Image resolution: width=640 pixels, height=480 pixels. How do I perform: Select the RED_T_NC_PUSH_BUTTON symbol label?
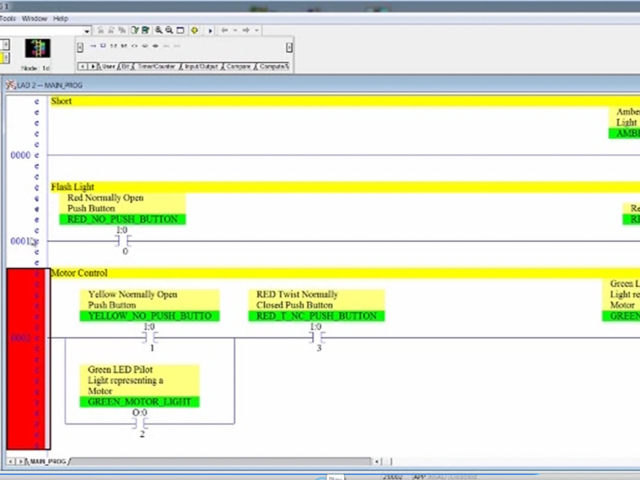click(x=316, y=316)
